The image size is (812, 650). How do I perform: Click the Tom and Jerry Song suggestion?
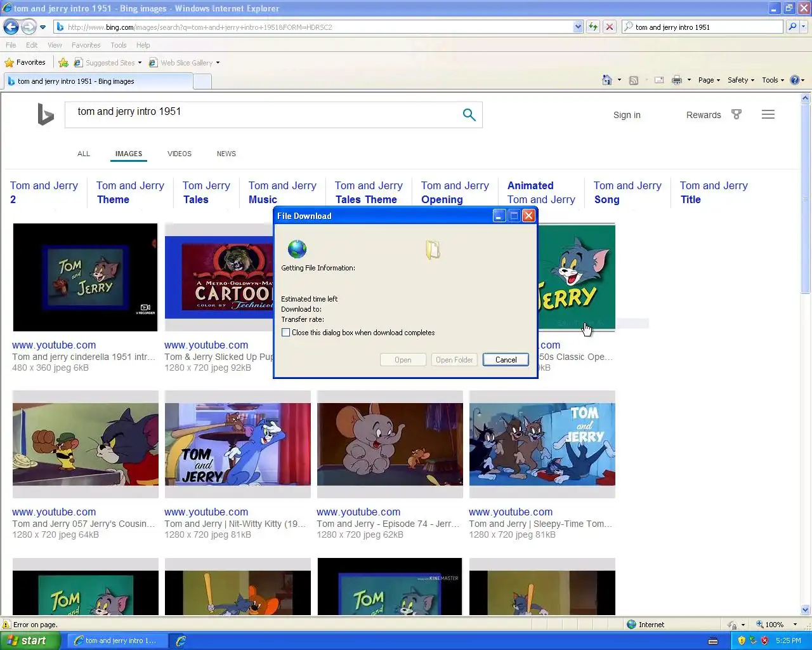pos(627,192)
